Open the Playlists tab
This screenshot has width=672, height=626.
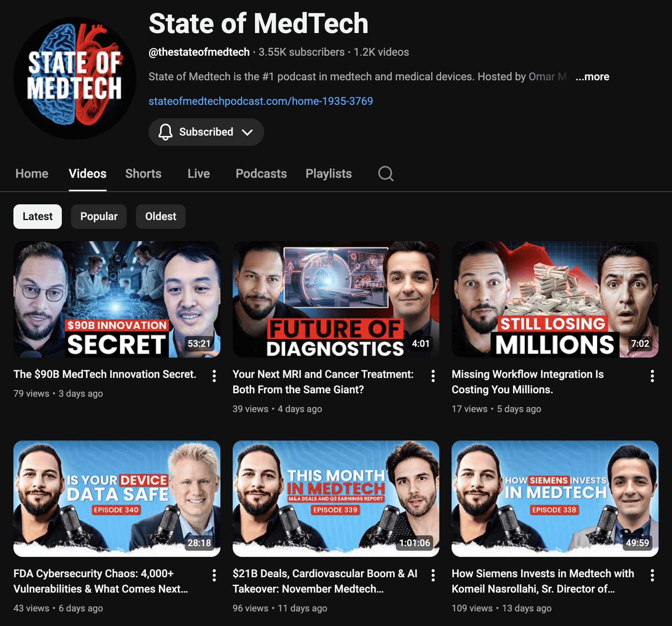pyautogui.click(x=329, y=174)
